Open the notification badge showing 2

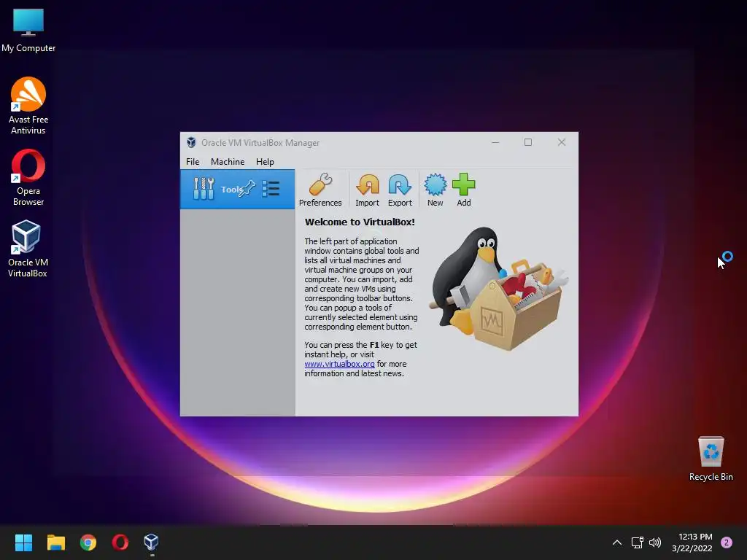pos(727,542)
